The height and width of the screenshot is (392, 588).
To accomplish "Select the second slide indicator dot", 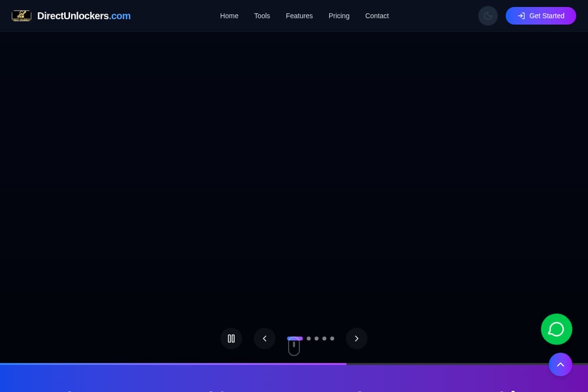I will [x=309, y=339].
